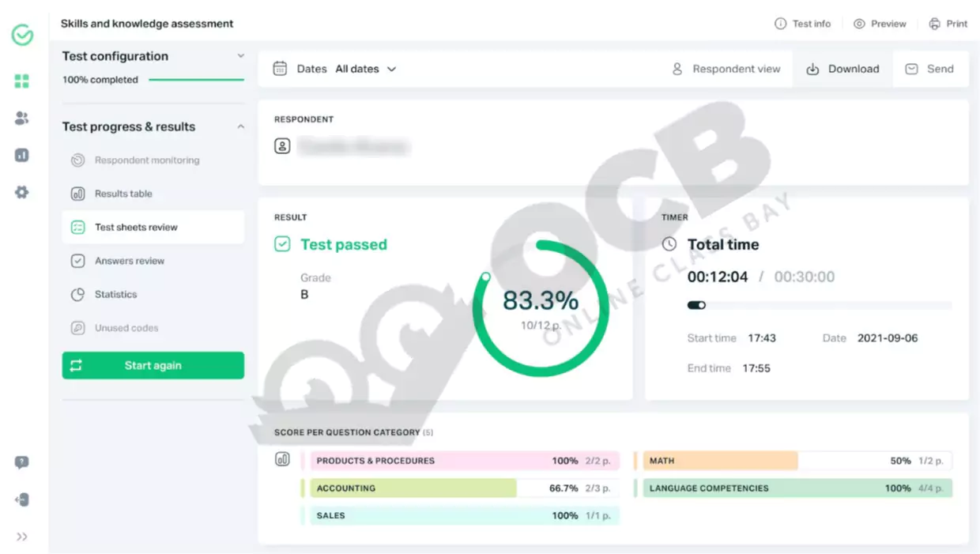Collapse the Test configuration section
Image resolution: width=980 pixels, height=554 pixels.
[x=241, y=56]
